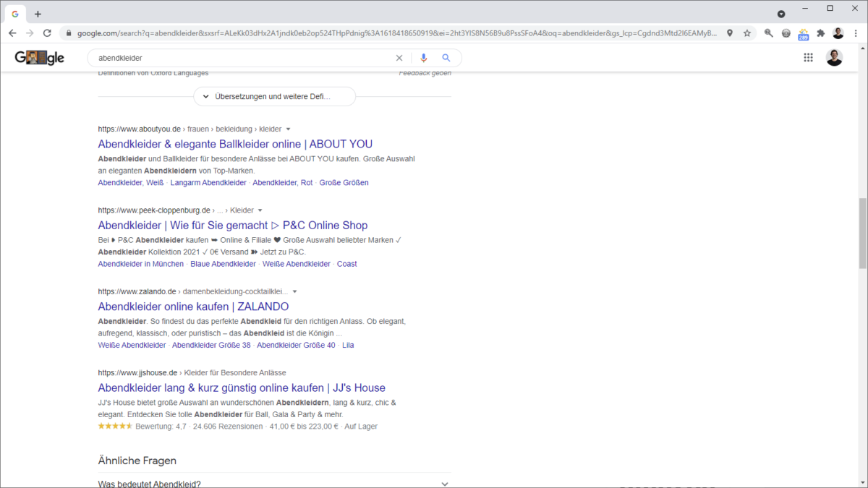Click the Langarm Abendkleider sitelink

(x=208, y=182)
